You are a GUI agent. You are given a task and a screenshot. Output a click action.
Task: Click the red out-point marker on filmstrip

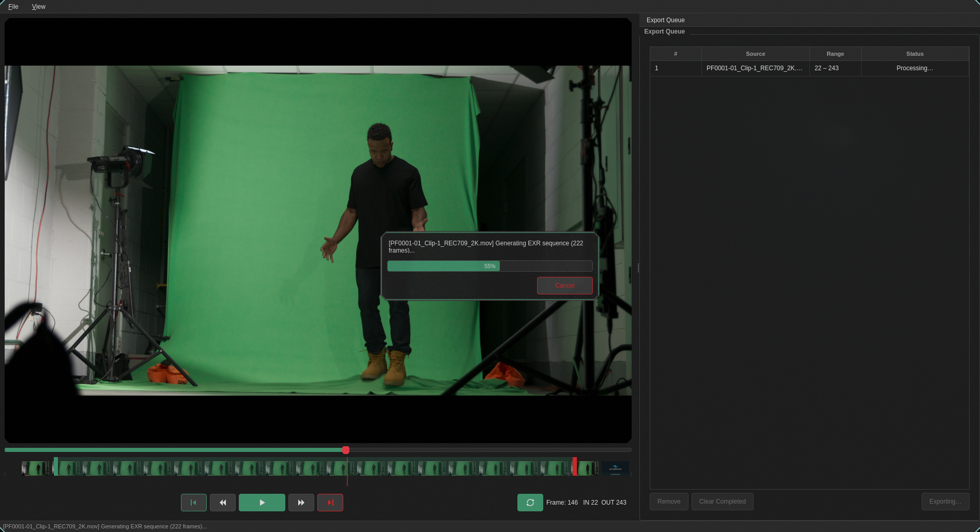(575, 466)
